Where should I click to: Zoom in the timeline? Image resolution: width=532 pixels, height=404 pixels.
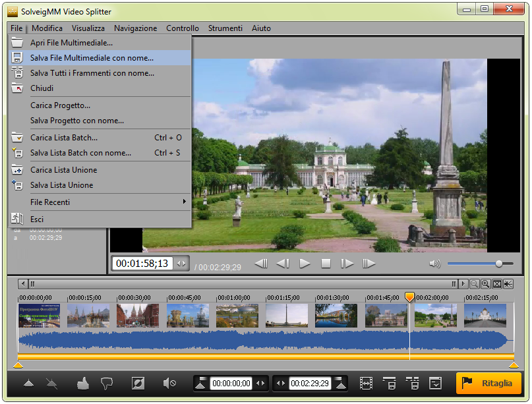point(485,284)
